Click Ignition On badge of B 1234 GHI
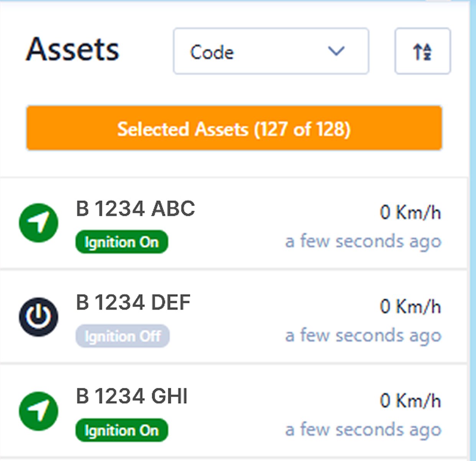This screenshot has height=461, width=476. (121, 430)
